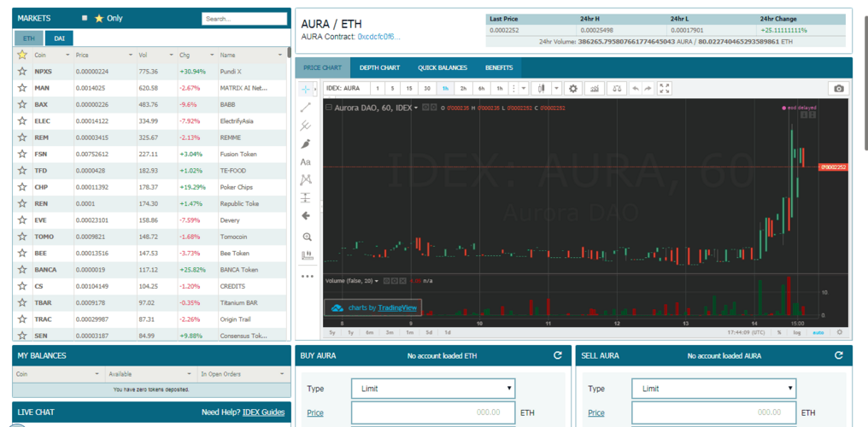Favorite the TOMO coin star
Image resolution: width=868 pixels, height=427 pixels.
pos(22,237)
